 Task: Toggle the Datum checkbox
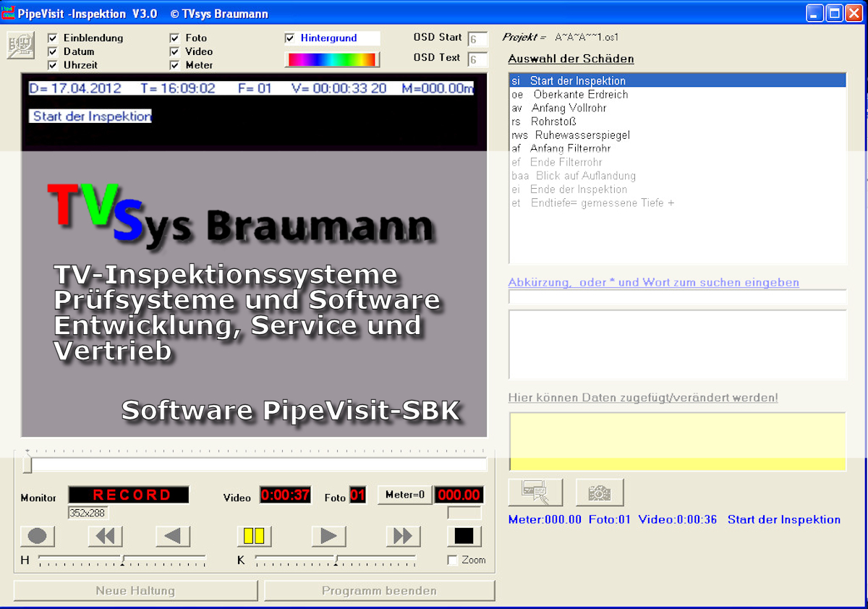(52, 51)
